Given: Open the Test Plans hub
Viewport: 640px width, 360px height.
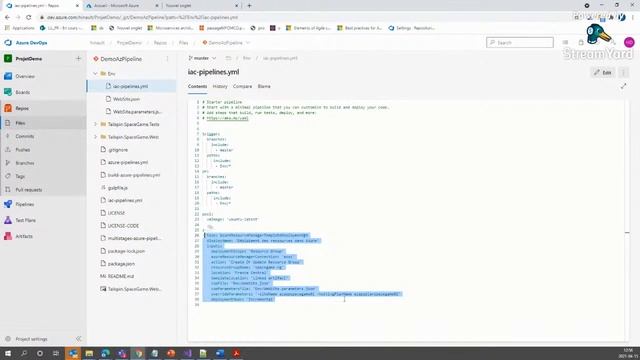Looking at the screenshot, I should [25, 220].
